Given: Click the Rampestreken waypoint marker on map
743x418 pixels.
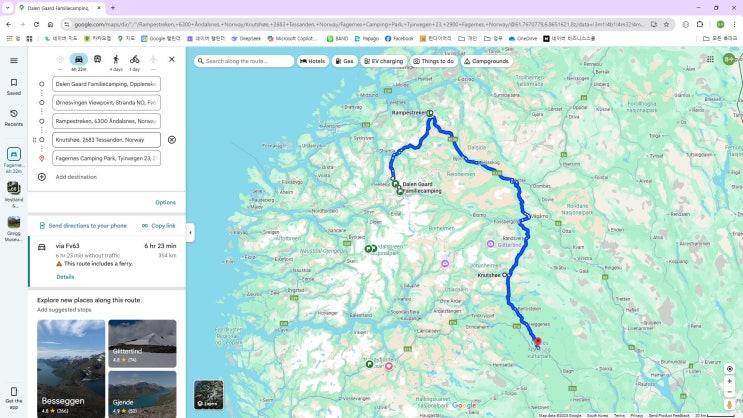Looking at the screenshot, I should 430,113.
